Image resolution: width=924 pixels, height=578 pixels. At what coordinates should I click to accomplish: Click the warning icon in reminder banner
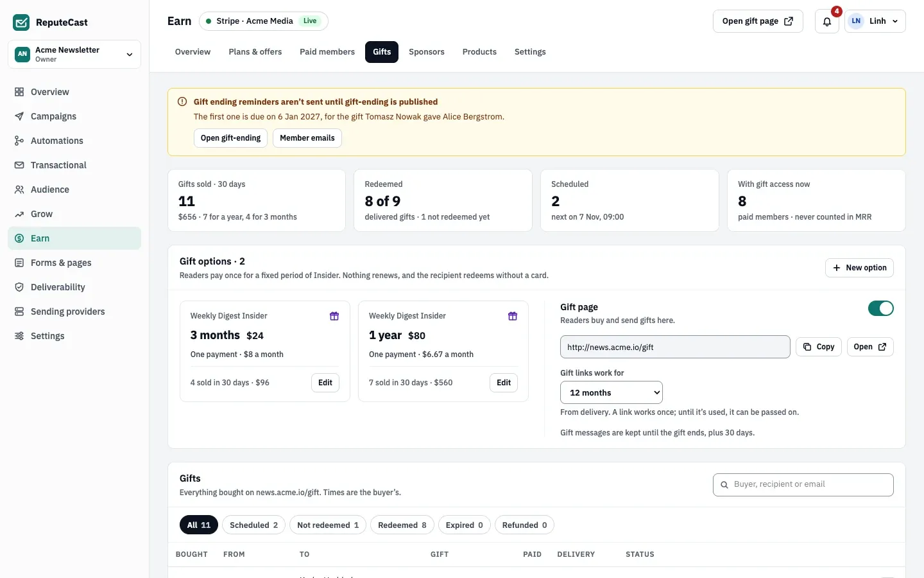(182, 101)
